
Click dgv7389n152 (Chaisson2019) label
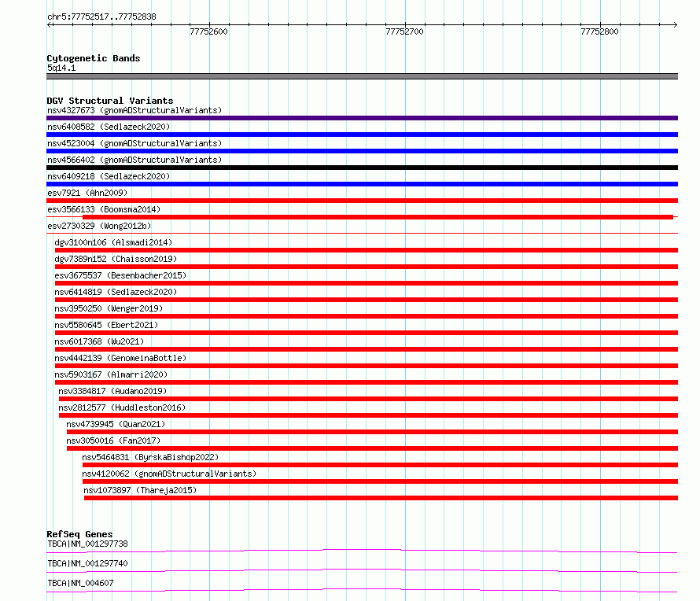pos(116,259)
